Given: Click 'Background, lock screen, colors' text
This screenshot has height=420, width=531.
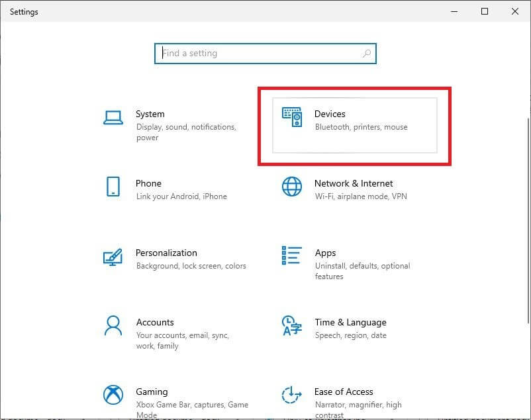Looking at the screenshot, I should tap(191, 266).
